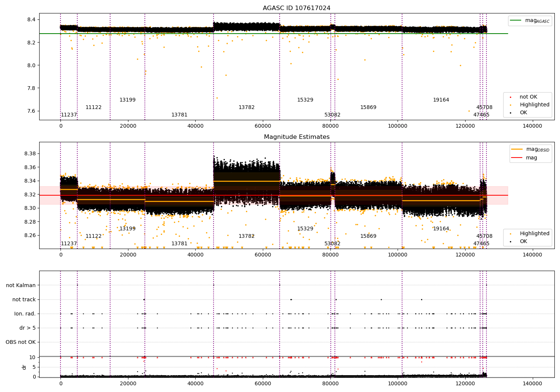The image size is (560, 392).
Task: Click the 8.38 y-axis tick label
Action: click(x=30, y=153)
